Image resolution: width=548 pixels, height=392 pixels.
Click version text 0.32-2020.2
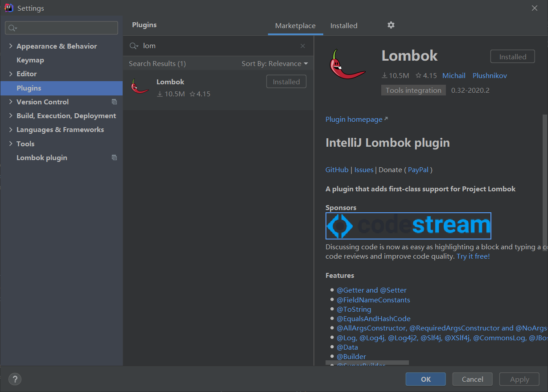pyautogui.click(x=470, y=90)
